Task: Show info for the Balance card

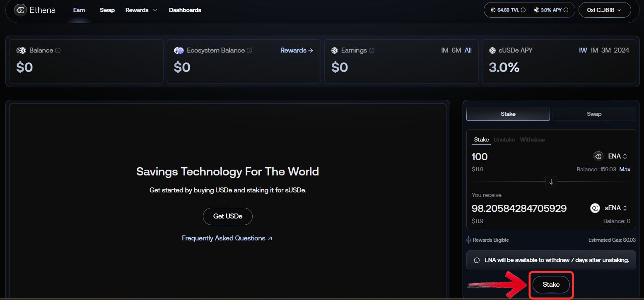Action: click(58, 50)
